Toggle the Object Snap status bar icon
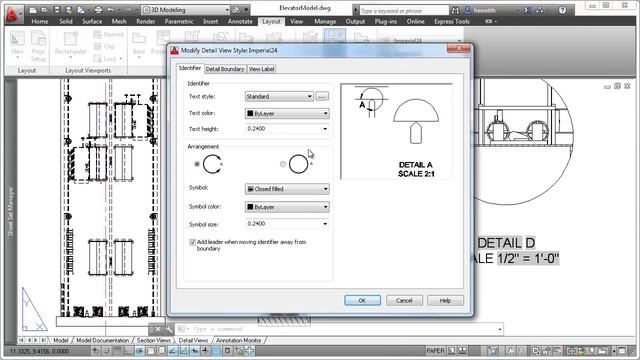Image resolution: width=640 pixels, height=360 pixels. (151, 351)
